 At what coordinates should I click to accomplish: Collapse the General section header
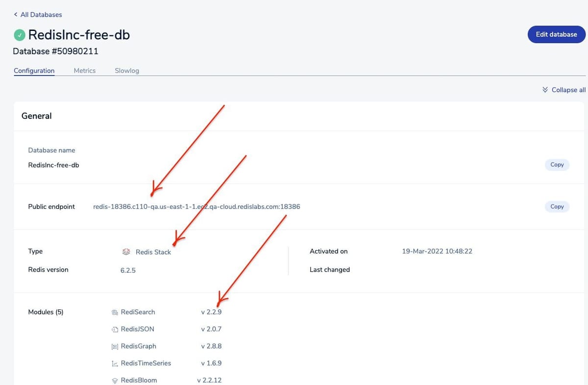36,116
